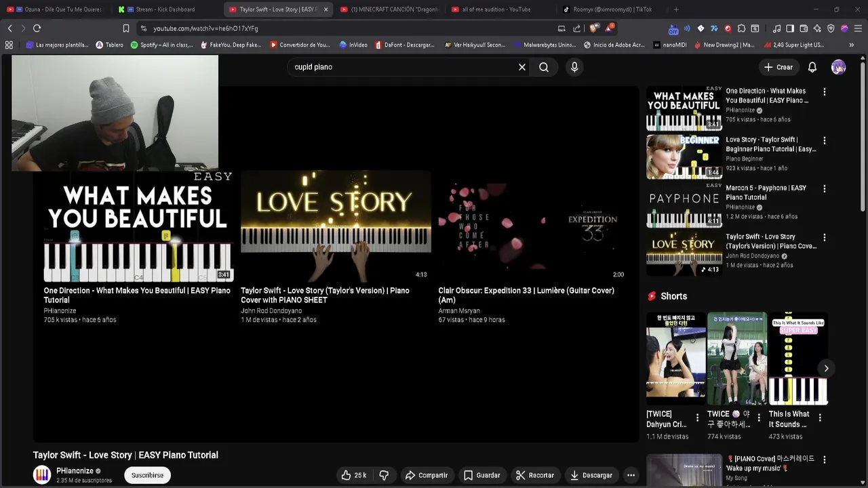Open the apps grid icon in bookmarks bar
The height and width of the screenshot is (488, 868).
9,45
